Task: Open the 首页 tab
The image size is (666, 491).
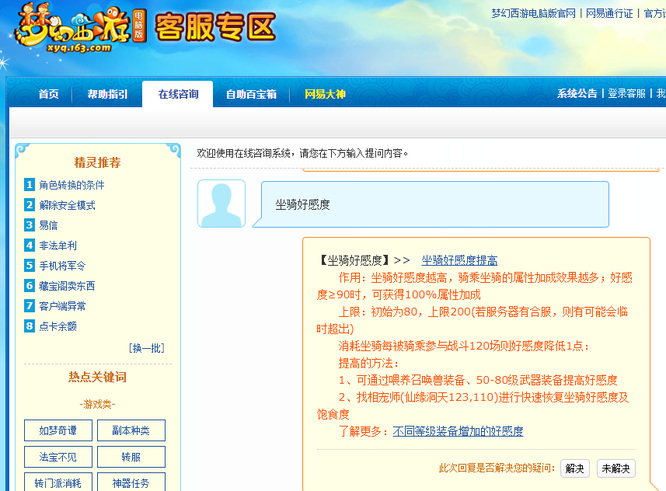Action: (48, 94)
